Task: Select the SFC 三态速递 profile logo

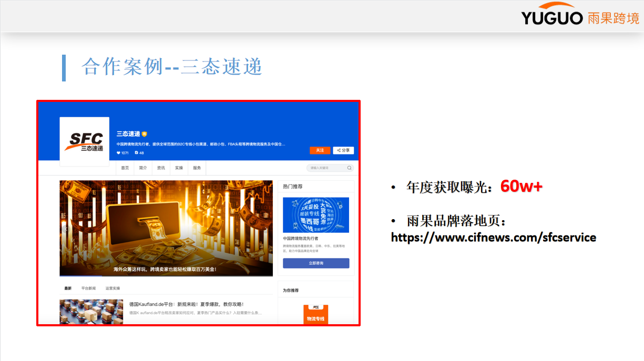Action: [x=84, y=138]
